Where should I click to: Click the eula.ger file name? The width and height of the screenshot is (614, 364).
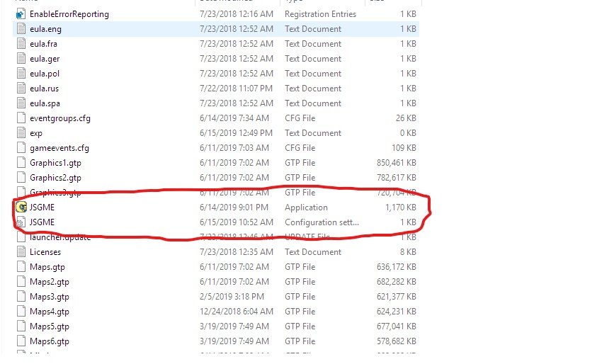(45, 59)
